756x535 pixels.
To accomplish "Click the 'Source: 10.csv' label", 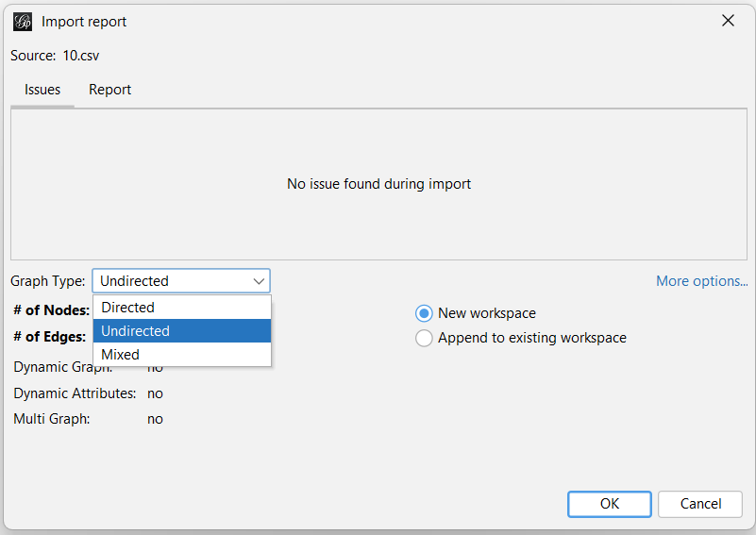I will pyautogui.click(x=55, y=56).
